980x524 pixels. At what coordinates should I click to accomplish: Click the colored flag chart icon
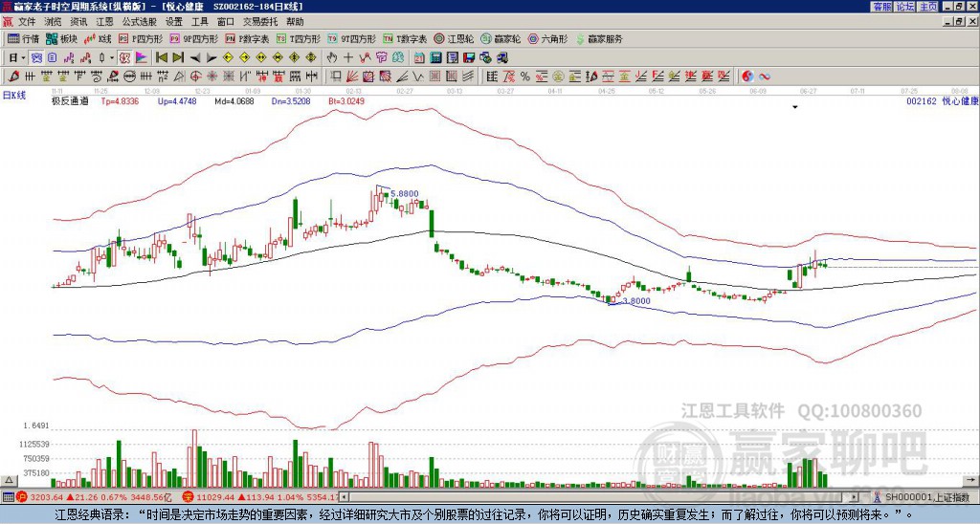click(x=142, y=58)
